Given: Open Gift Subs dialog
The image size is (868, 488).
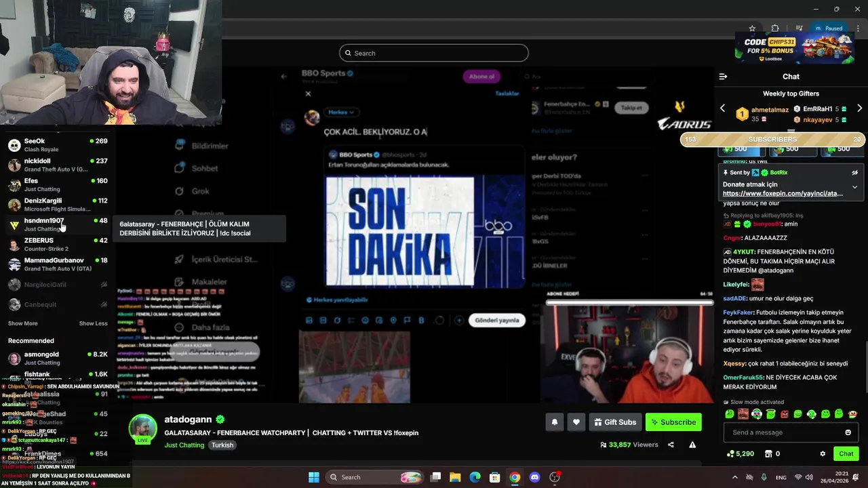Looking at the screenshot, I should coord(615,422).
